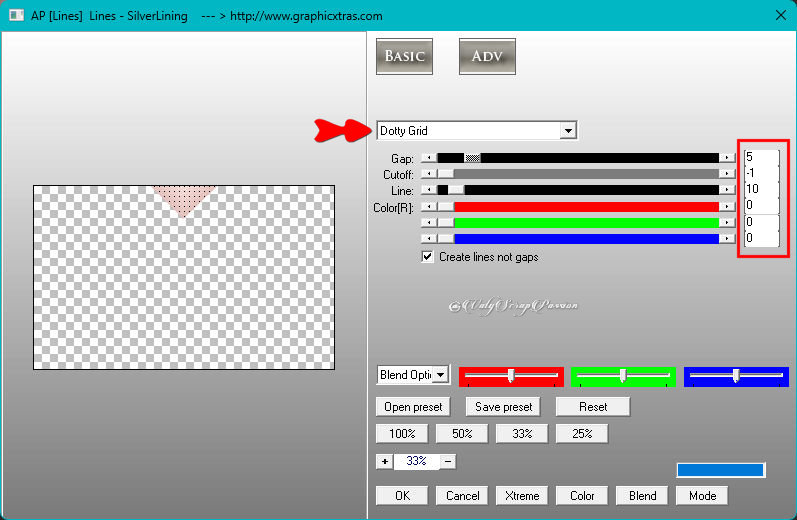Click the red blend slider

click(511, 376)
